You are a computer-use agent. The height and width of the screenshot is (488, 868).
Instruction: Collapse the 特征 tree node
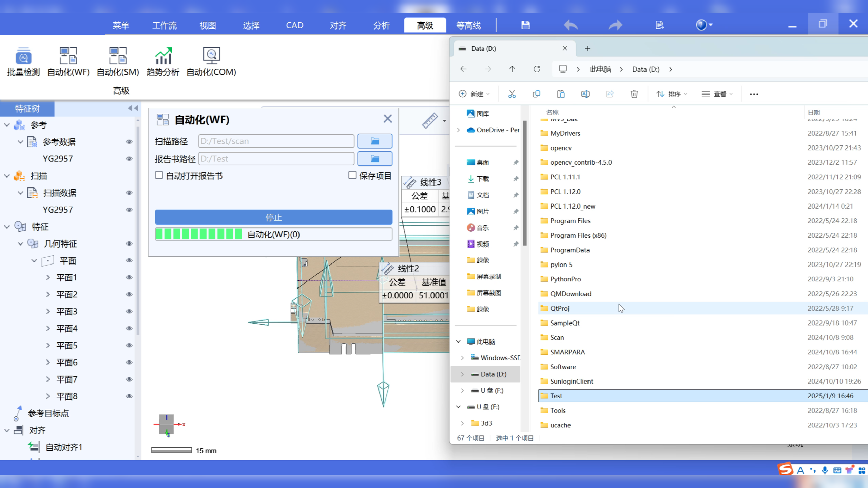[7, 227]
